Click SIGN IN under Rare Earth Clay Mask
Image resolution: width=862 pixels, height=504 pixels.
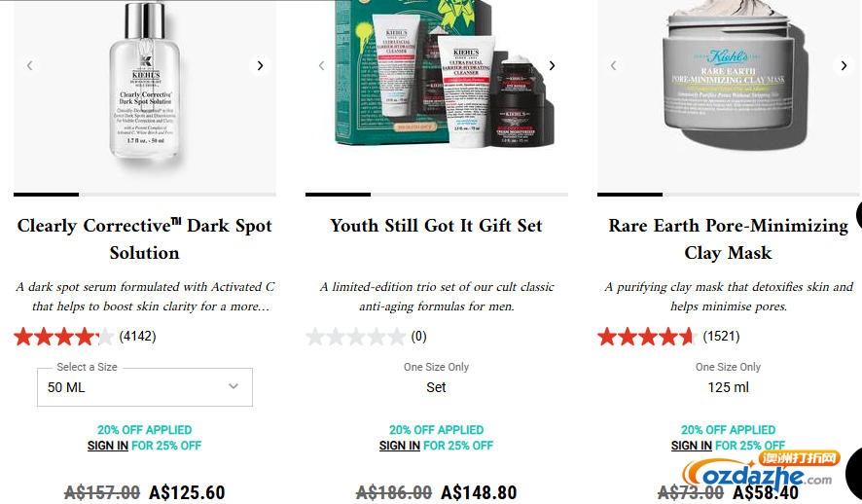[x=692, y=446]
